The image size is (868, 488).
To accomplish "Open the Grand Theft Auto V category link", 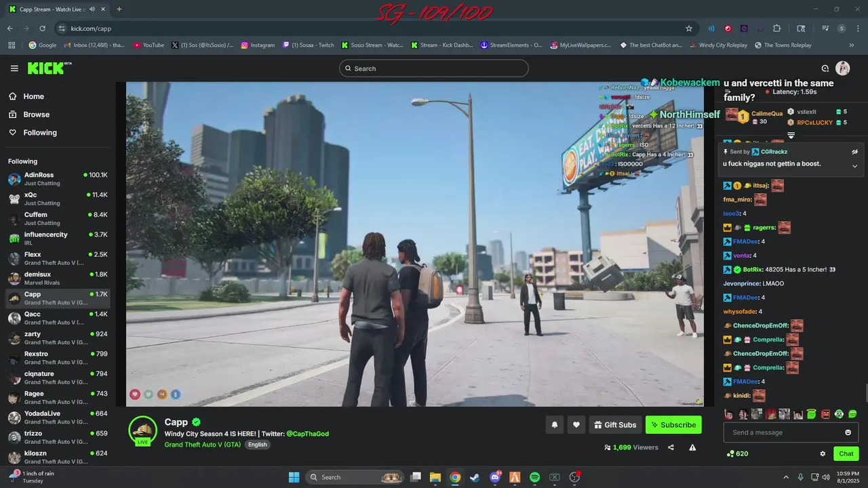I will click(x=202, y=445).
